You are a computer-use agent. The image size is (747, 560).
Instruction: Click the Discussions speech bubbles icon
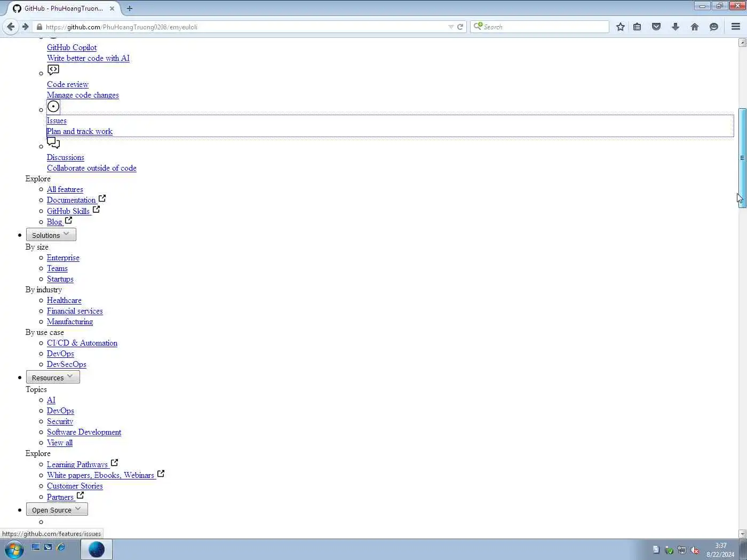(53, 142)
